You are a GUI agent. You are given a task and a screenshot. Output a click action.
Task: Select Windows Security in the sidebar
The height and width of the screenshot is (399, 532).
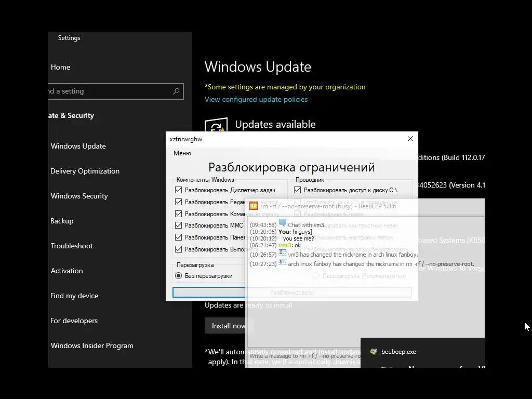79,196
